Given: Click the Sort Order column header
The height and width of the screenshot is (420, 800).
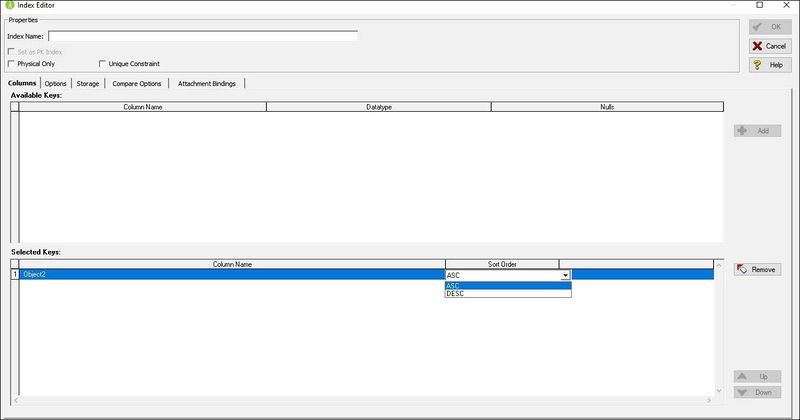Looking at the screenshot, I should [x=502, y=264].
